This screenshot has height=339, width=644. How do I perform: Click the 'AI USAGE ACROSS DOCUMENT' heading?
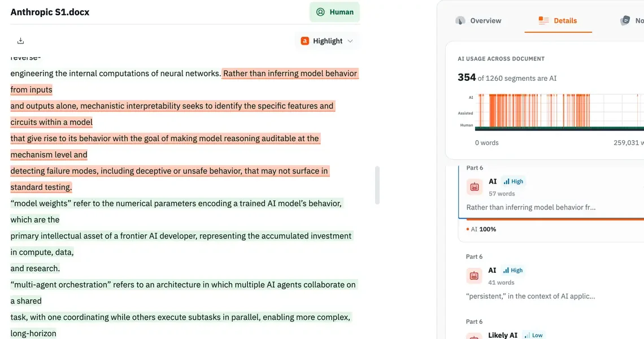(x=501, y=59)
